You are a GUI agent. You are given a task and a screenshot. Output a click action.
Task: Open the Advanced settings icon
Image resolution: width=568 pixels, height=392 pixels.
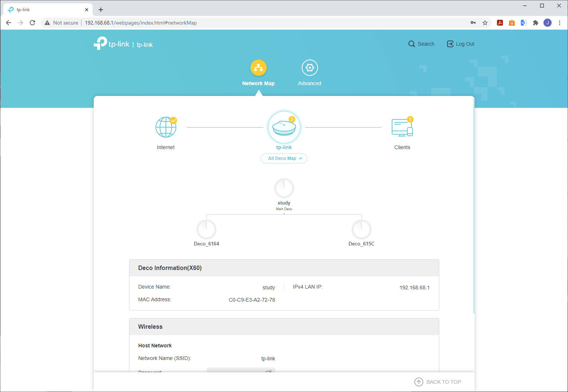click(310, 68)
